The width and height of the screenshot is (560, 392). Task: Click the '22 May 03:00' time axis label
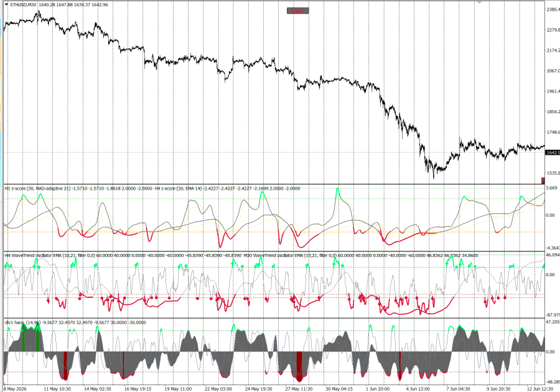(218, 389)
